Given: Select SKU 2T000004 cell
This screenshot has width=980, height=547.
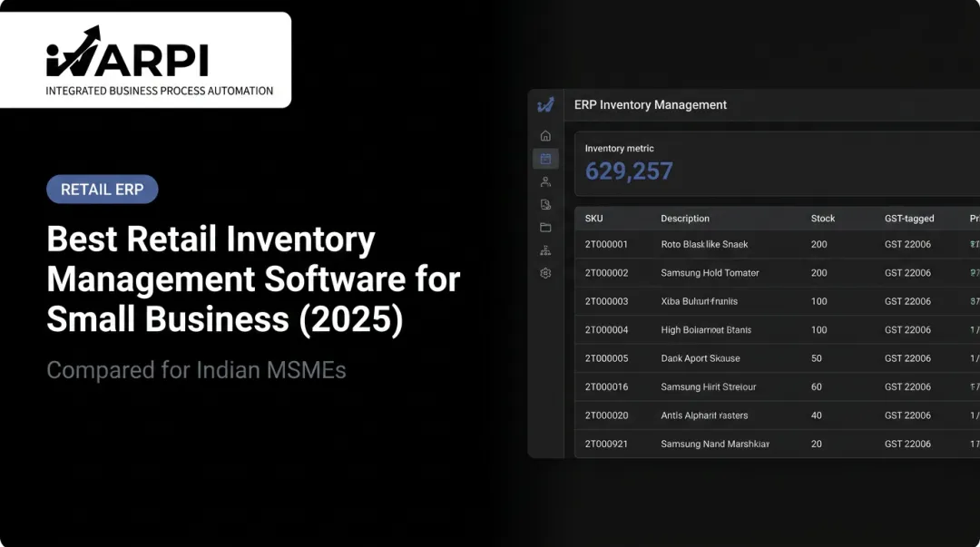Looking at the screenshot, I should 606,330.
